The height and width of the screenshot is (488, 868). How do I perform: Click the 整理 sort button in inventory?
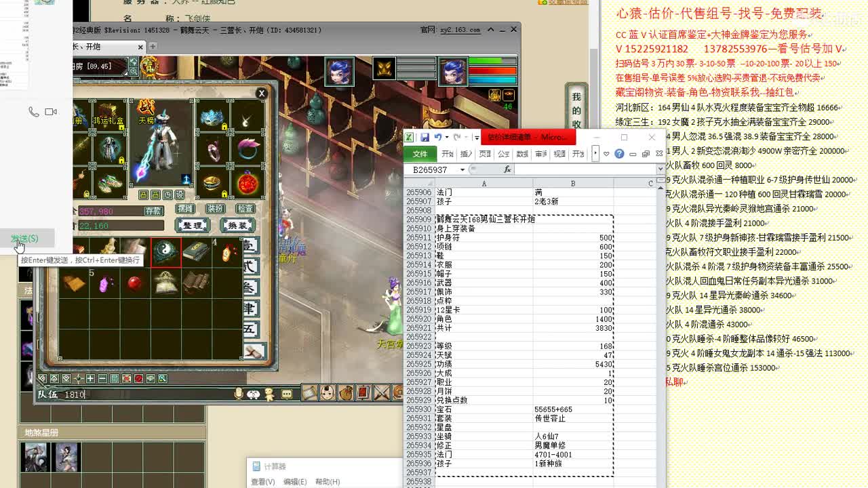pos(193,226)
